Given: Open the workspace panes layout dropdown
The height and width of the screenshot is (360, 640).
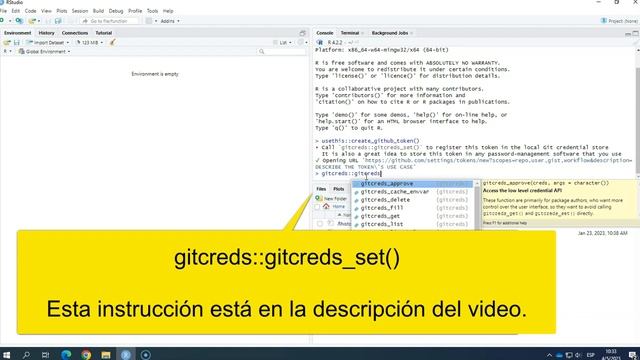Looking at the screenshot, I should tap(151, 21).
